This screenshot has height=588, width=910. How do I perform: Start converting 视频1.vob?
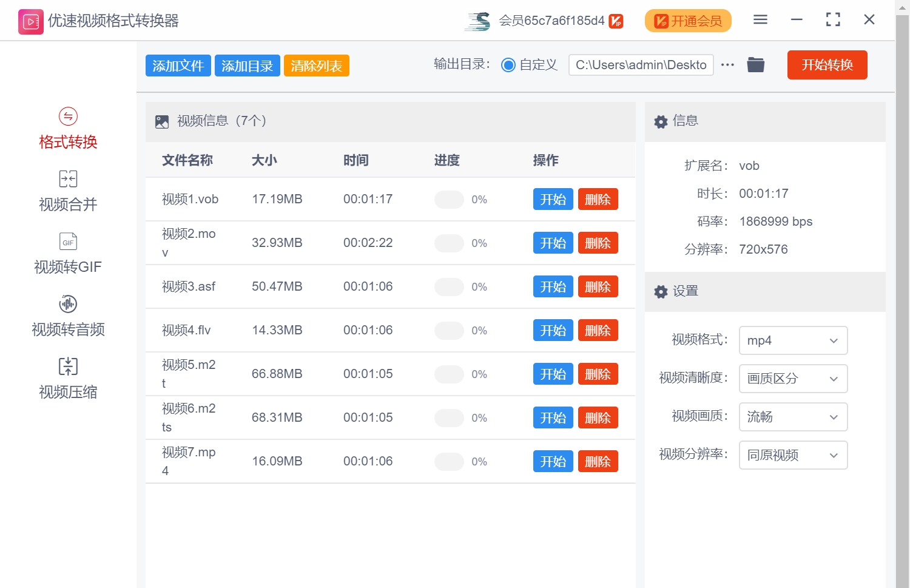point(553,199)
